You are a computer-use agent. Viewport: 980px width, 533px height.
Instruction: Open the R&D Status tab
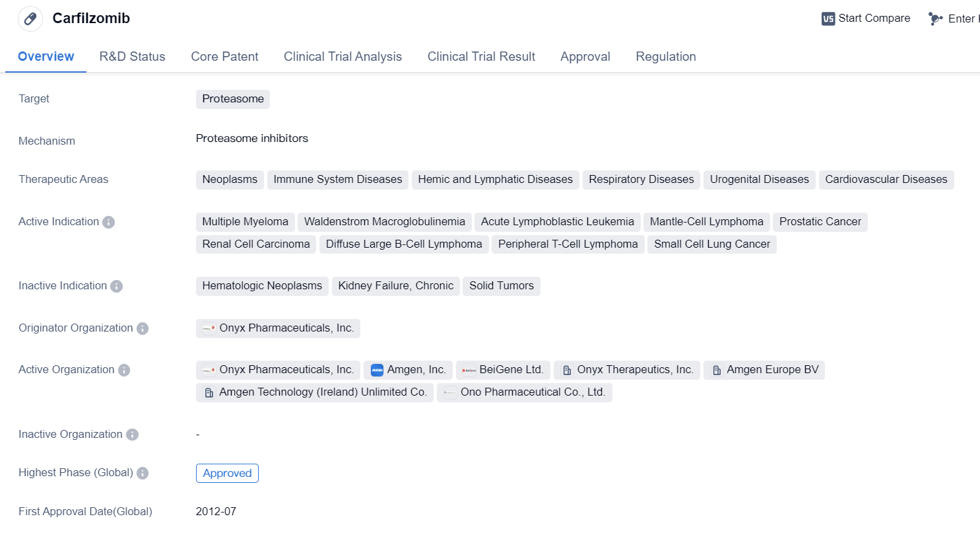pos(132,57)
